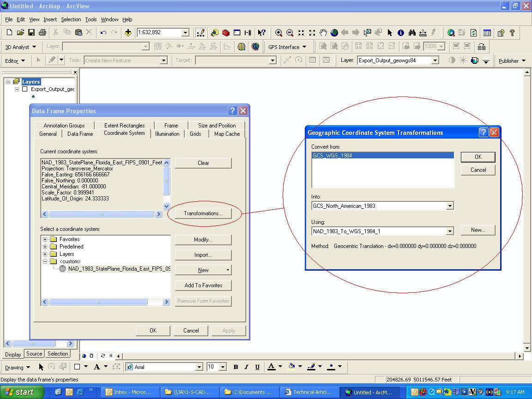
Task: Click OK in the Transformations dialog
Action: click(x=478, y=157)
